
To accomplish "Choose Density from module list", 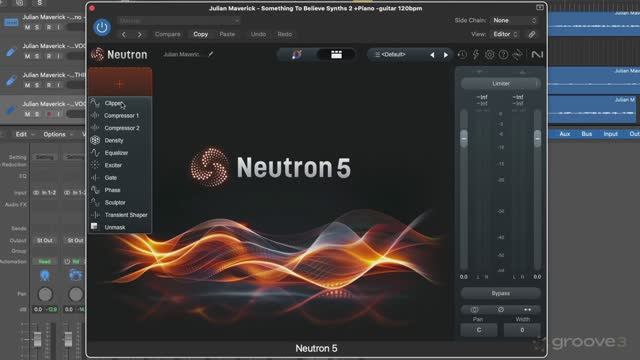I will point(120,140).
